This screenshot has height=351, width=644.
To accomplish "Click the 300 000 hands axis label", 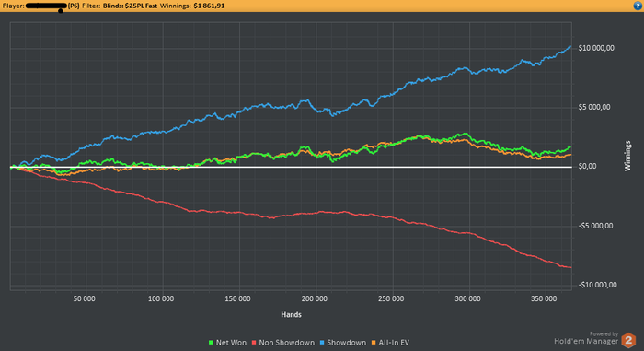I will (x=467, y=298).
